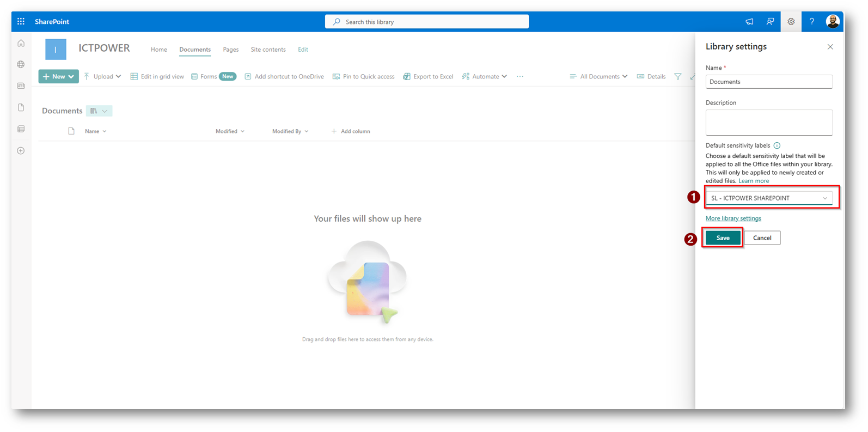Image resolution: width=868 pixels, height=432 pixels.
Task: Open the All Documents view switcher
Action: tap(598, 77)
